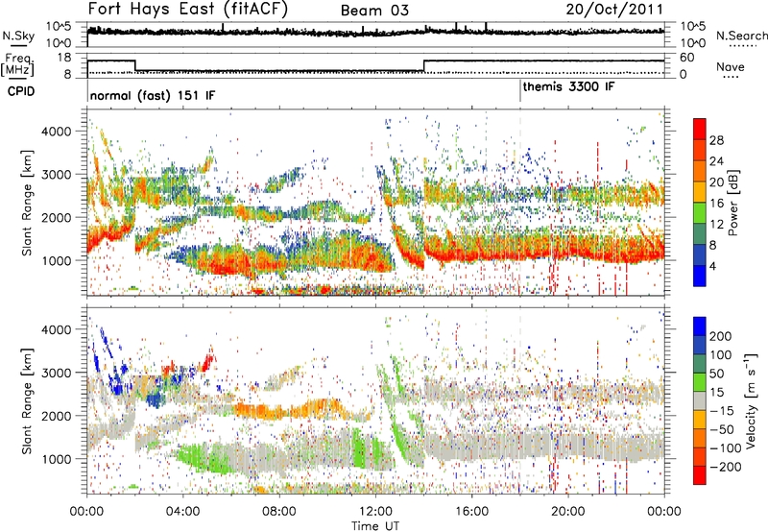Click the 'Beam 03' label
This screenshot has width=768, height=532.
pyautogui.click(x=374, y=11)
